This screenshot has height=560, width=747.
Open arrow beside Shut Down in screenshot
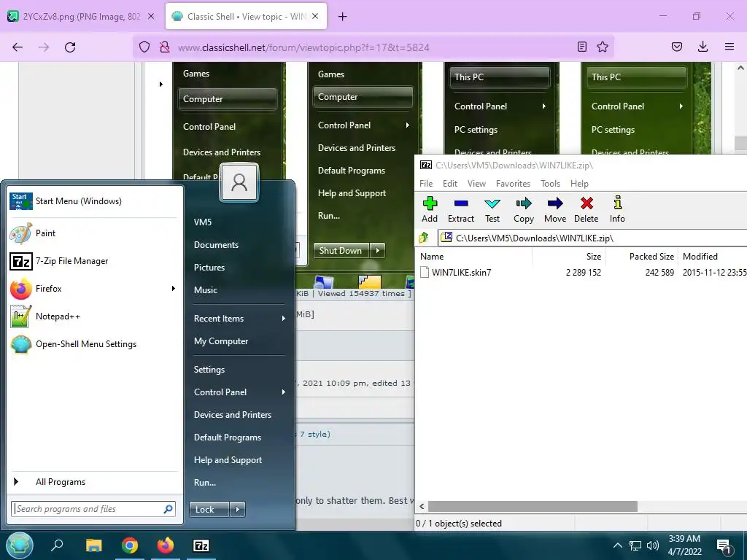(378, 251)
